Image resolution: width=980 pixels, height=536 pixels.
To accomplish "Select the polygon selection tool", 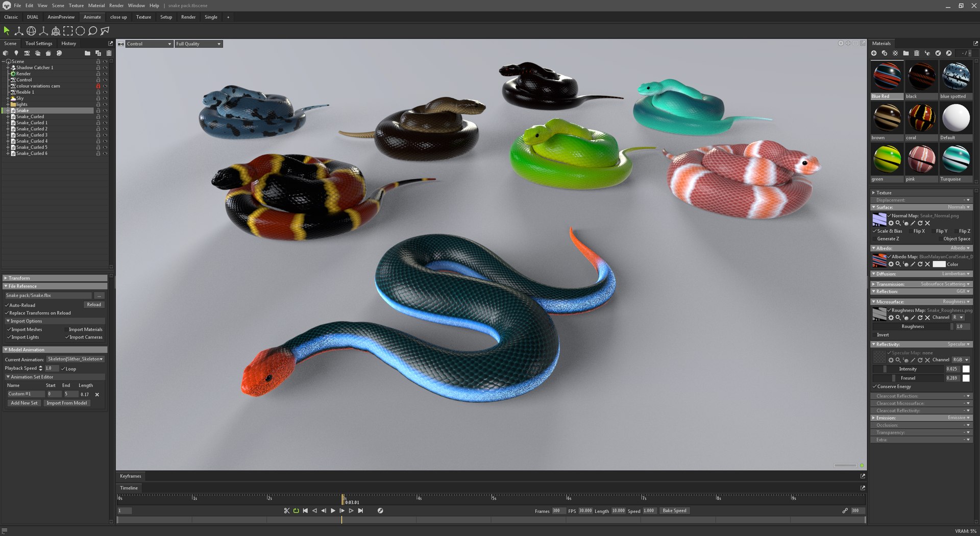I will (x=105, y=31).
